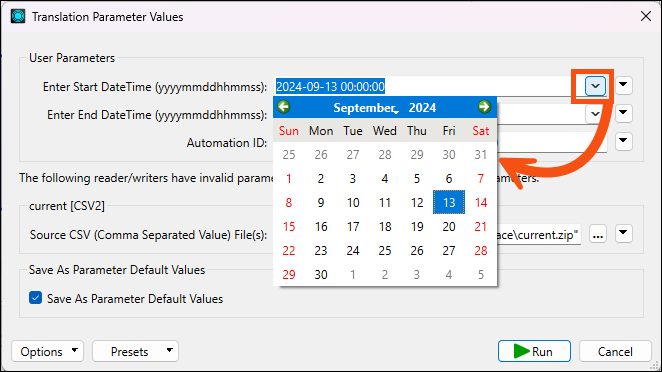
Task: Select September 23 in calendar
Action: pos(321,251)
